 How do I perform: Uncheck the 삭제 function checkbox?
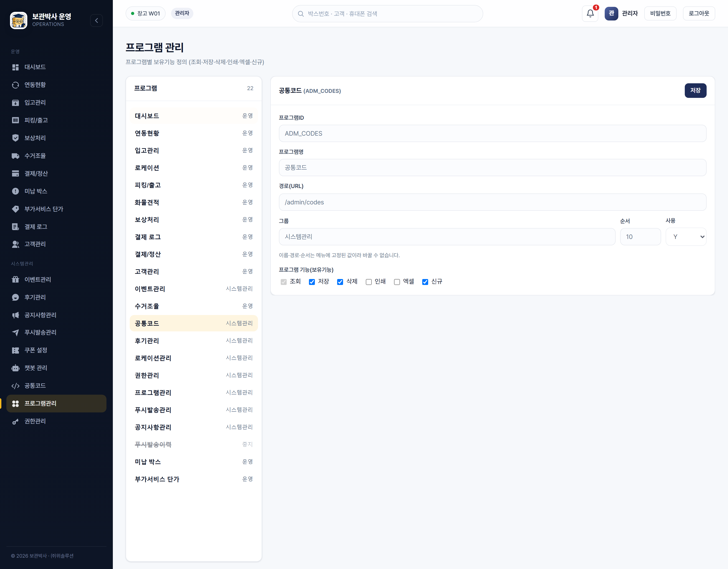340,282
